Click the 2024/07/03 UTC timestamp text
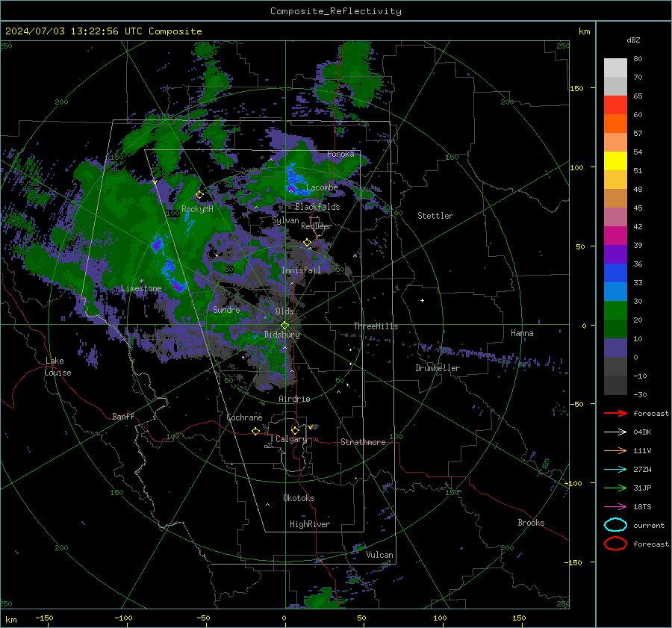 click(104, 31)
